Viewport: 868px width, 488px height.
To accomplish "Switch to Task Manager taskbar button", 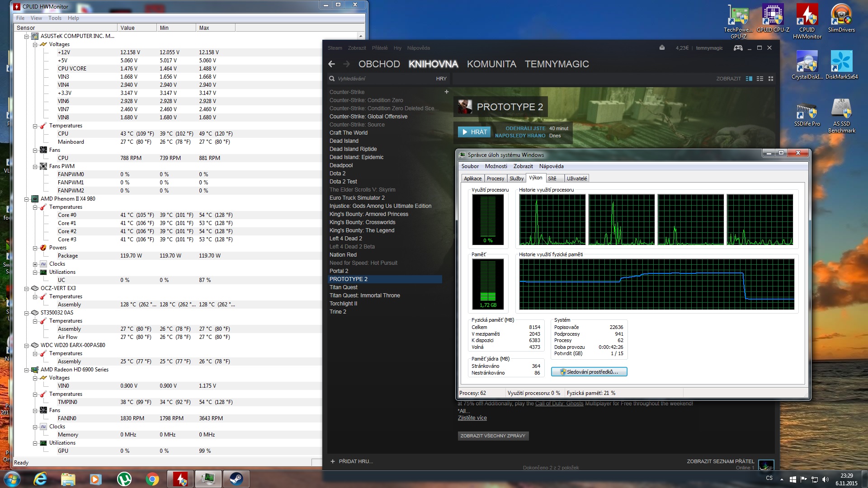I will pos(208,479).
